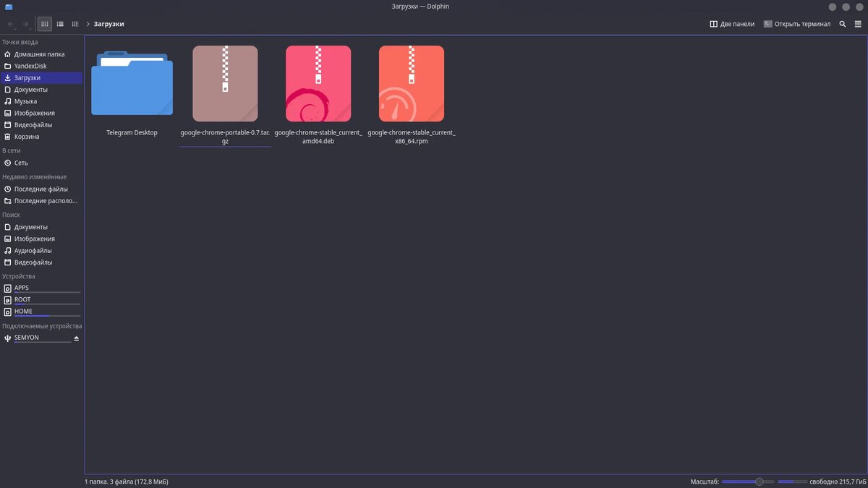The height and width of the screenshot is (488, 868).
Task: Eject SEMYON with the eject icon
Action: 77,338
